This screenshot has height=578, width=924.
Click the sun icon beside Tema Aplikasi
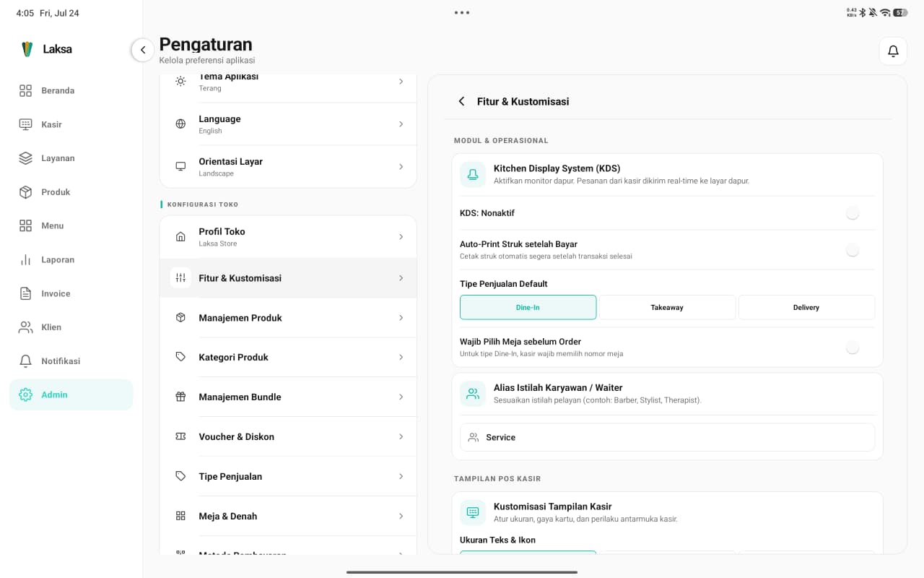(180, 81)
